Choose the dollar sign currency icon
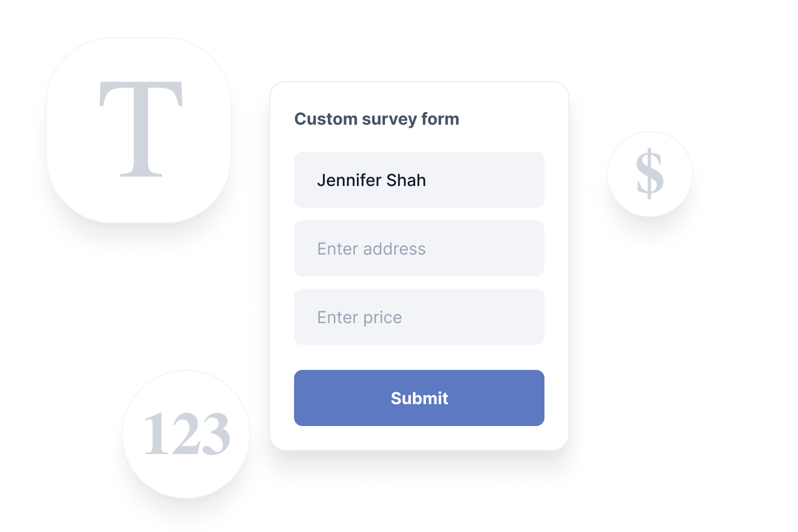The width and height of the screenshot is (798, 532). tap(650, 174)
